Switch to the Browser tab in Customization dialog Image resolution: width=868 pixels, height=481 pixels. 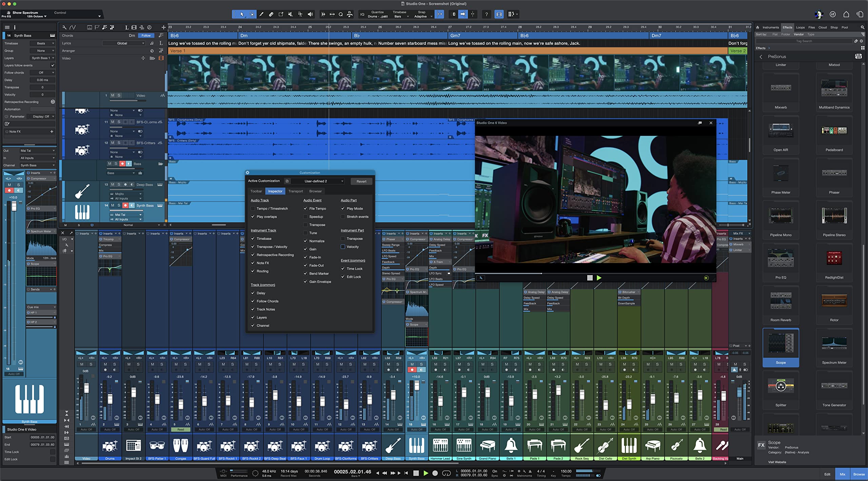coord(315,191)
